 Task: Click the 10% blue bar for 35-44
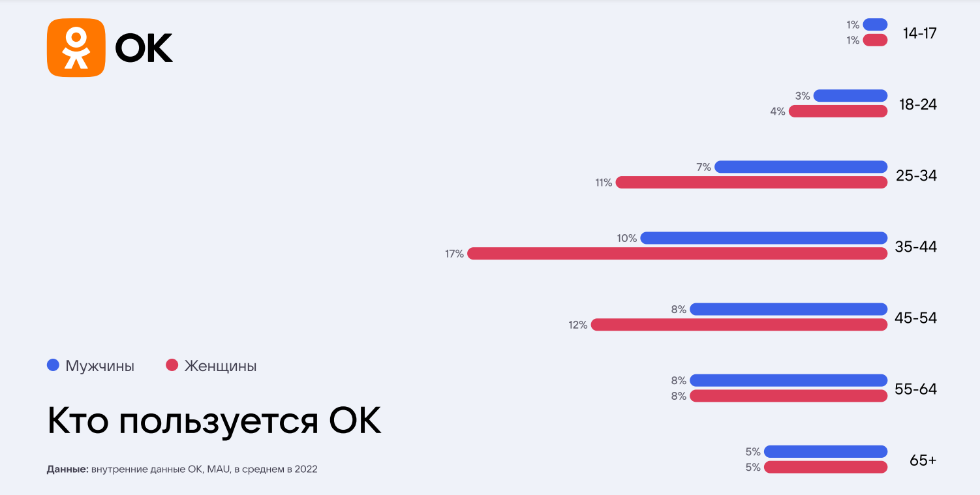[x=764, y=238]
